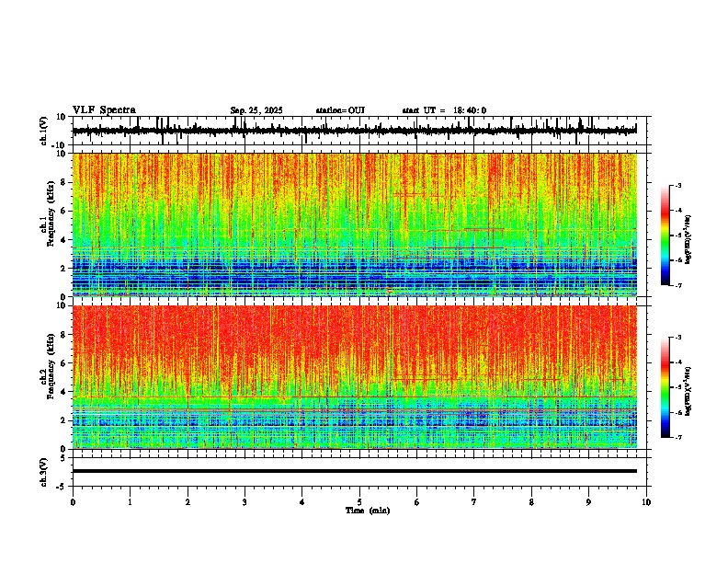
Task: Click the "VLF Spectra" plot title
Action: click(104, 110)
